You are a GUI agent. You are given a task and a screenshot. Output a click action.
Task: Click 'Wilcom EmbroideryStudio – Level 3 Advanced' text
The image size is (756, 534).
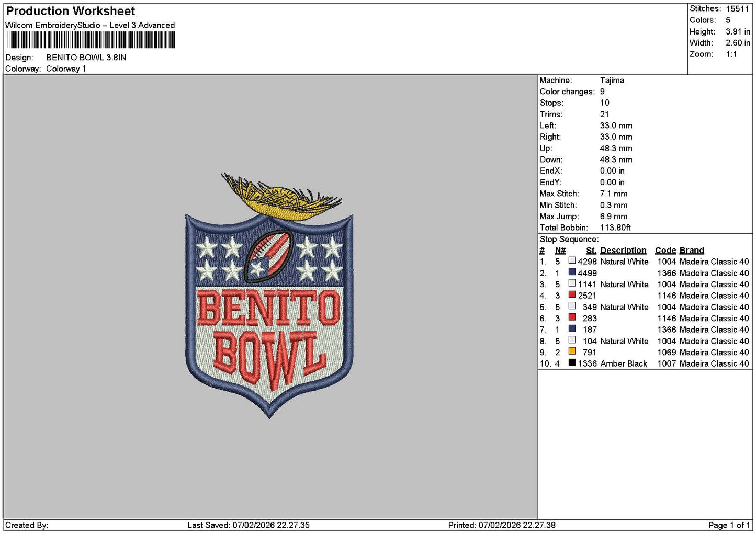click(x=90, y=25)
